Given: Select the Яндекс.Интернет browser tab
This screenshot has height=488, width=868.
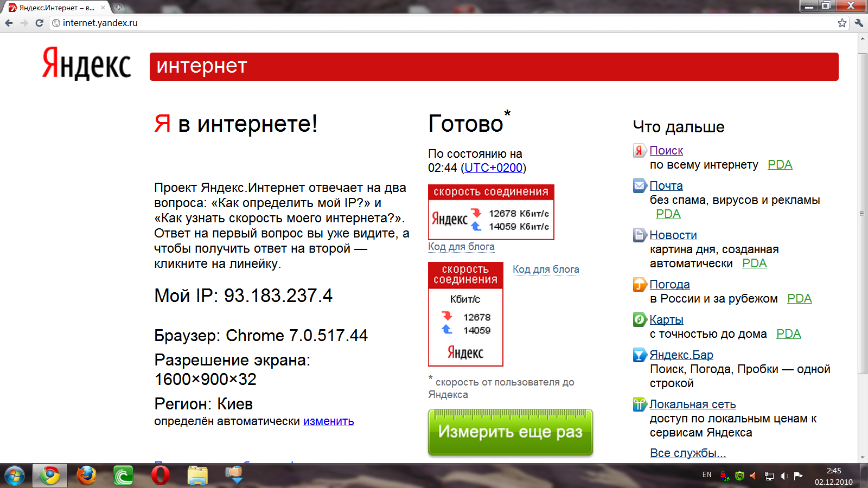Looking at the screenshot, I should pos(56,8).
